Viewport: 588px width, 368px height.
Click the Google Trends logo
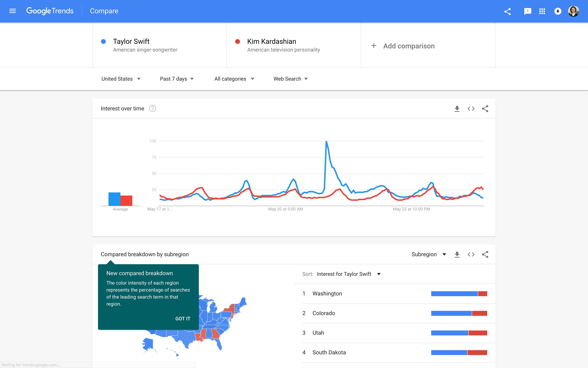[50, 11]
